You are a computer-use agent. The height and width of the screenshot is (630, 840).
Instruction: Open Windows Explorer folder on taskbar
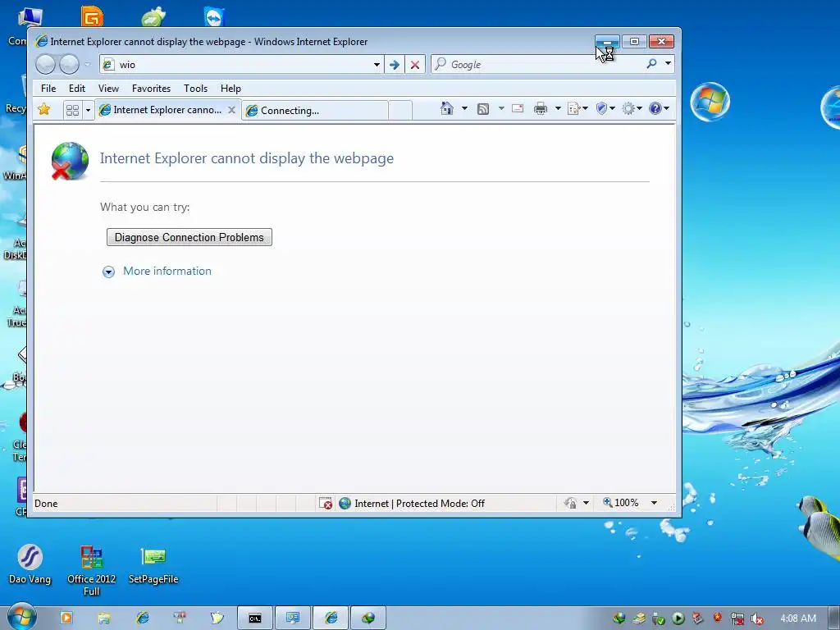pos(104,619)
